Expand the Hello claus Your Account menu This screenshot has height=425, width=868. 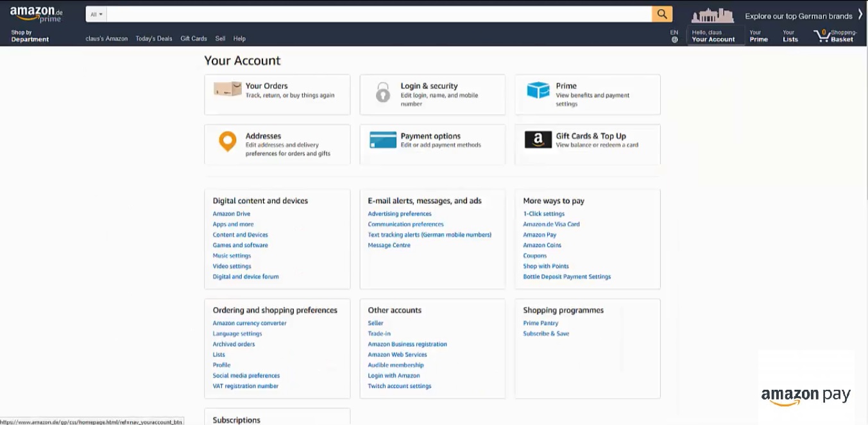pos(713,36)
